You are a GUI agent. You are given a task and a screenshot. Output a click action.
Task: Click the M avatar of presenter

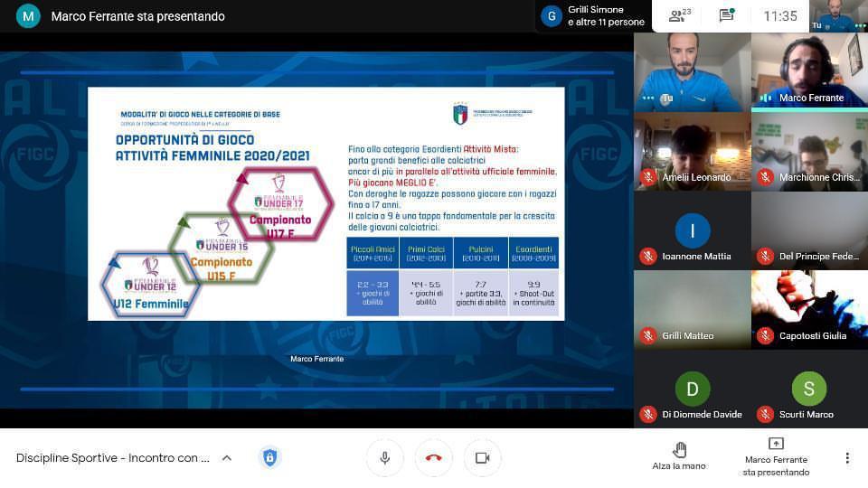28,16
